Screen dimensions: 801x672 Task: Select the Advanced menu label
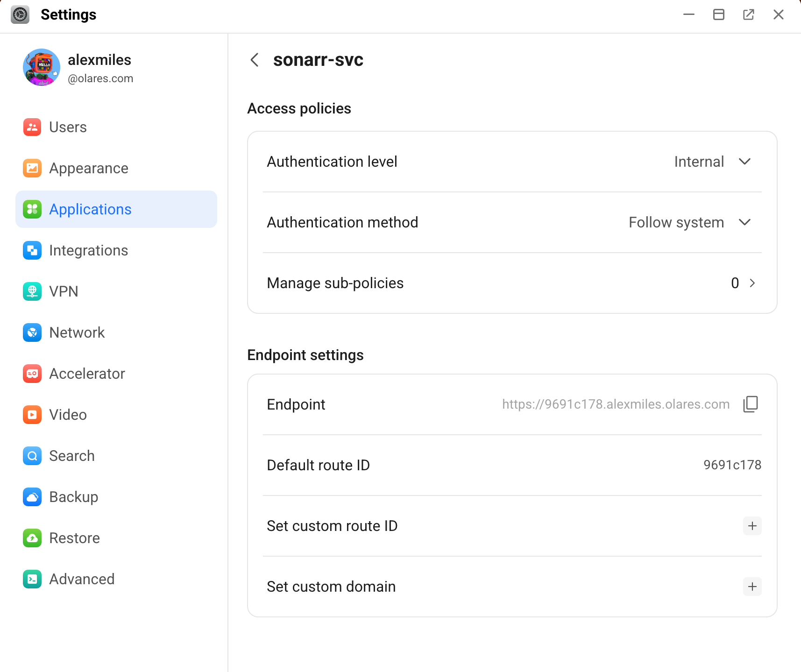point(82,579)
